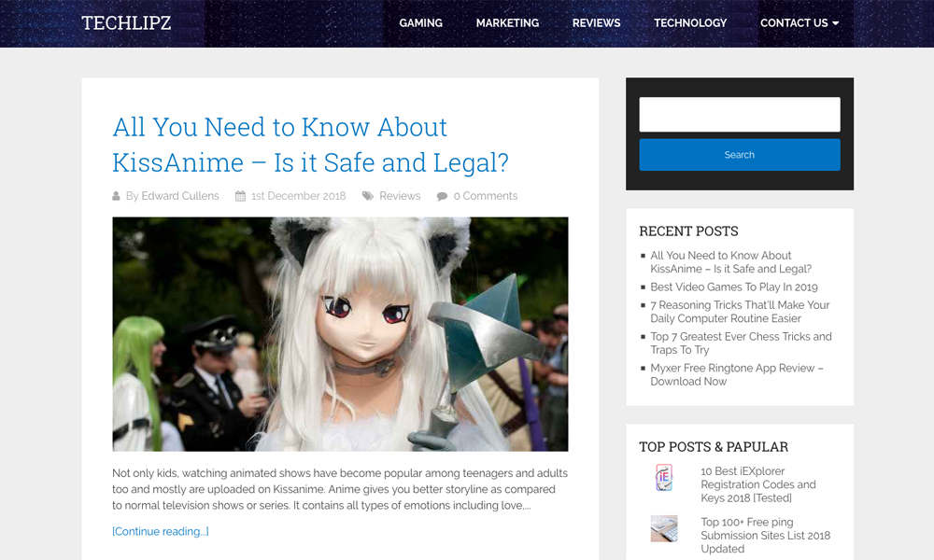Click the iExplorer post thumbnail icon
The width and height of the screenshot is (934, 560).
[664, 478]
